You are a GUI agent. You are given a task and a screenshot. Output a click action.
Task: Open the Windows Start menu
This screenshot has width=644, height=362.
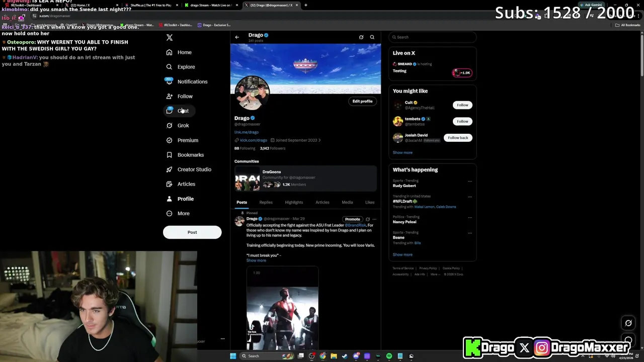(233, 356)
